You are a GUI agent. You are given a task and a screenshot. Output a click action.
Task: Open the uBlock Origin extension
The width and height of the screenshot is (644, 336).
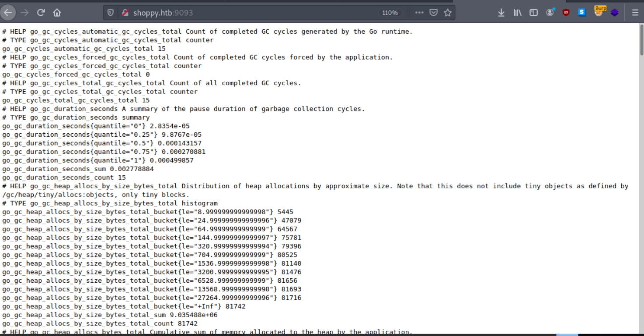point(566,12)
